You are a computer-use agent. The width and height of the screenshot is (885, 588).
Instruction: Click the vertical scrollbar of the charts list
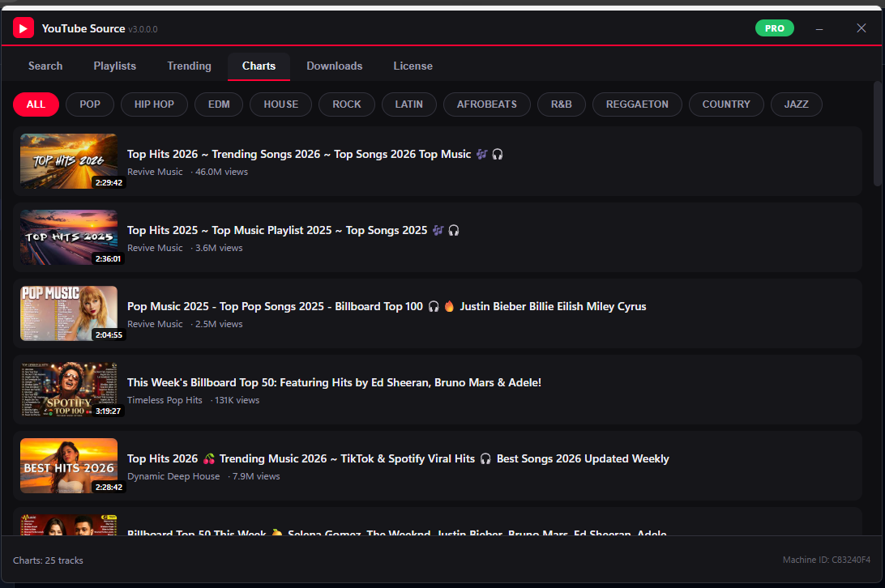click(x=877, y=134)
